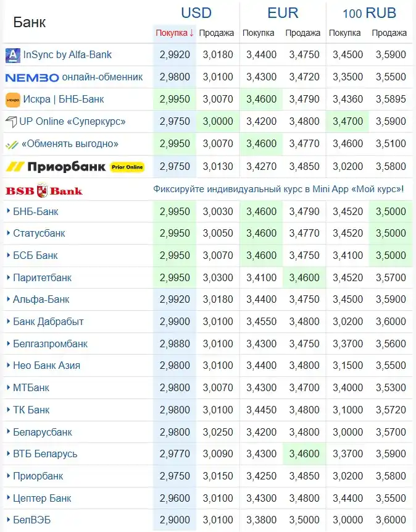Open the Паритетбанк bank link
Viewport: 416px width, 532px height.
coord(43,278)
